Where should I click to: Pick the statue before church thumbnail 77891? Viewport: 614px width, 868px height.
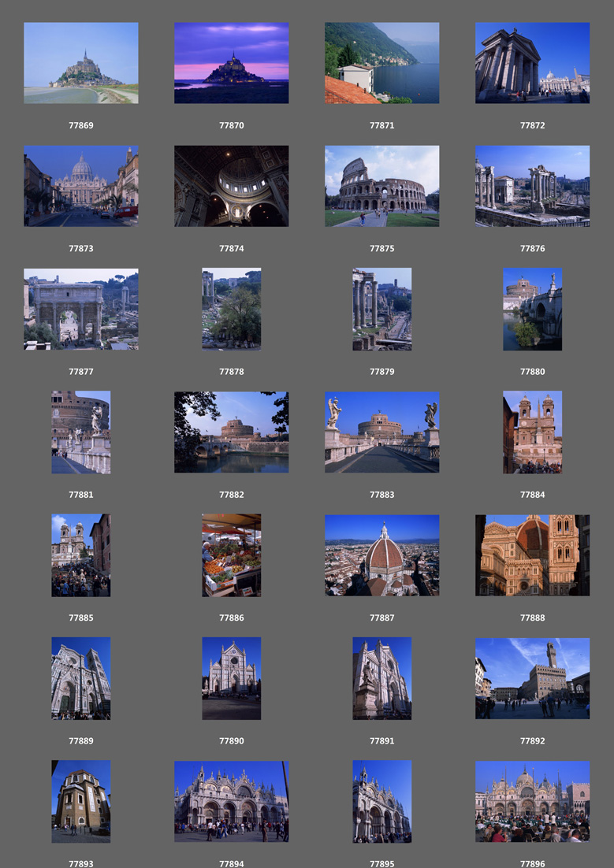(381, 678)
